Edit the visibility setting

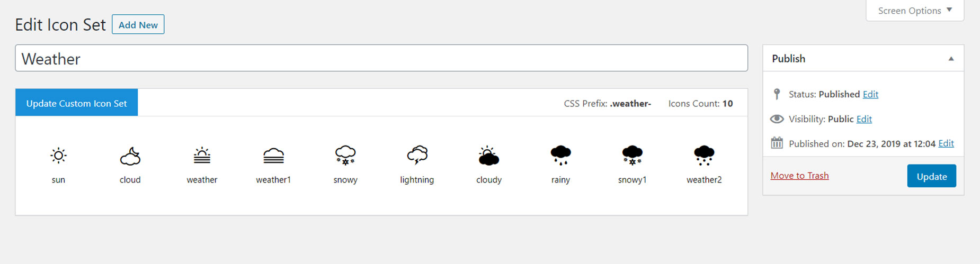coord(864,119)
